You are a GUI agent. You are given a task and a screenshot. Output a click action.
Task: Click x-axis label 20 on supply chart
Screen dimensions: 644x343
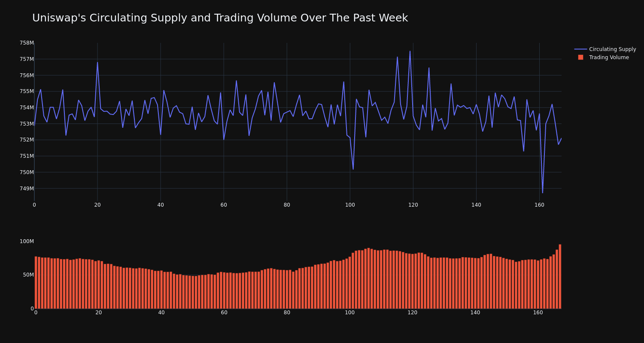click(x=97, y=205)
